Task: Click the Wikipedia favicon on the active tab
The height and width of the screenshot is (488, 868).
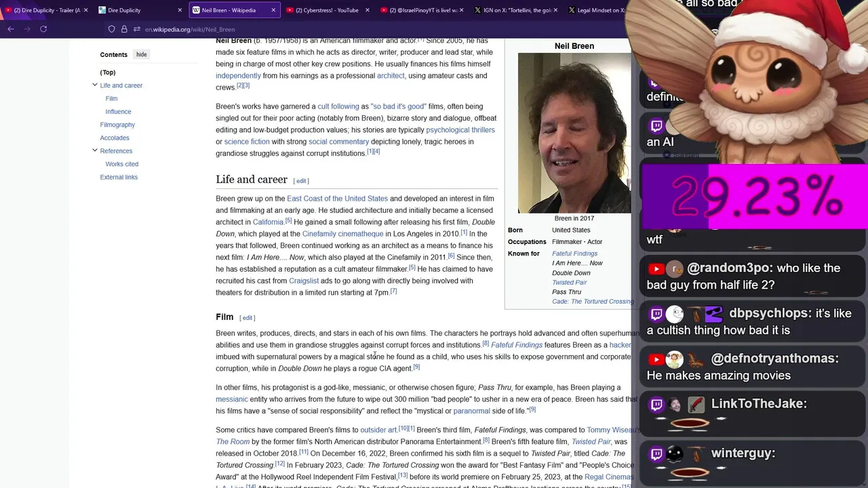Action: 196,10
